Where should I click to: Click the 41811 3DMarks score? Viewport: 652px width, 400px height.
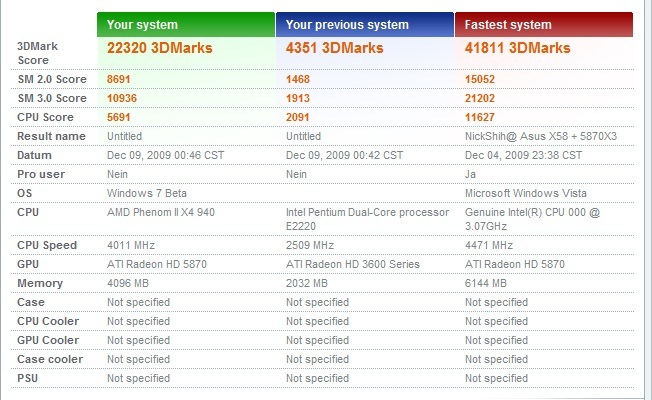(x=517, y=48)
